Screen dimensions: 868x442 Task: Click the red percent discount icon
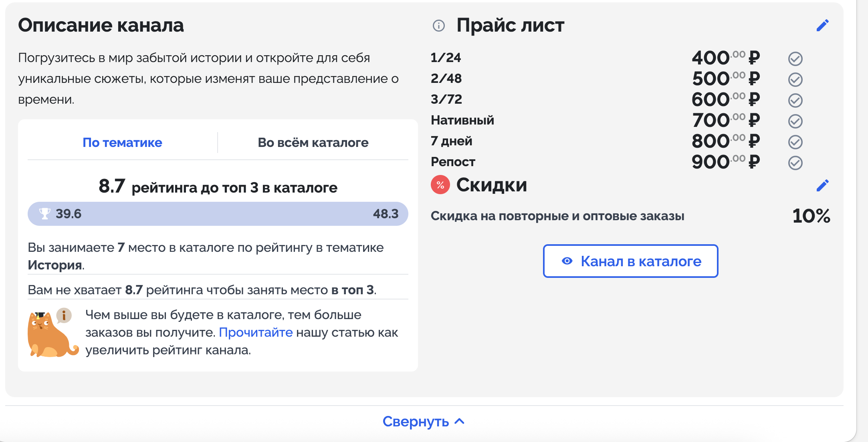point(440,185)
